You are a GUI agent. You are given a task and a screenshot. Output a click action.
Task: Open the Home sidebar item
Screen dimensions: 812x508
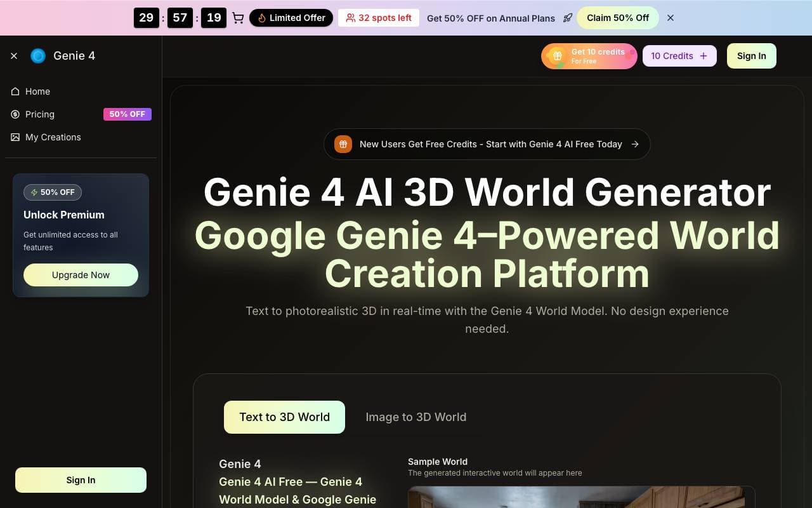coord(81,91)
